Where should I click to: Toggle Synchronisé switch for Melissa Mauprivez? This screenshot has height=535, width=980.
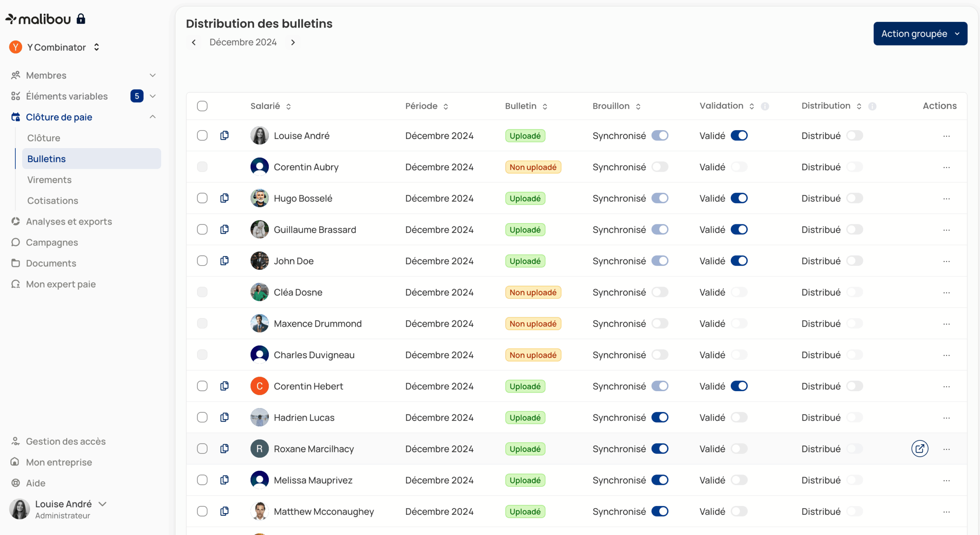[x=660, y=480]
